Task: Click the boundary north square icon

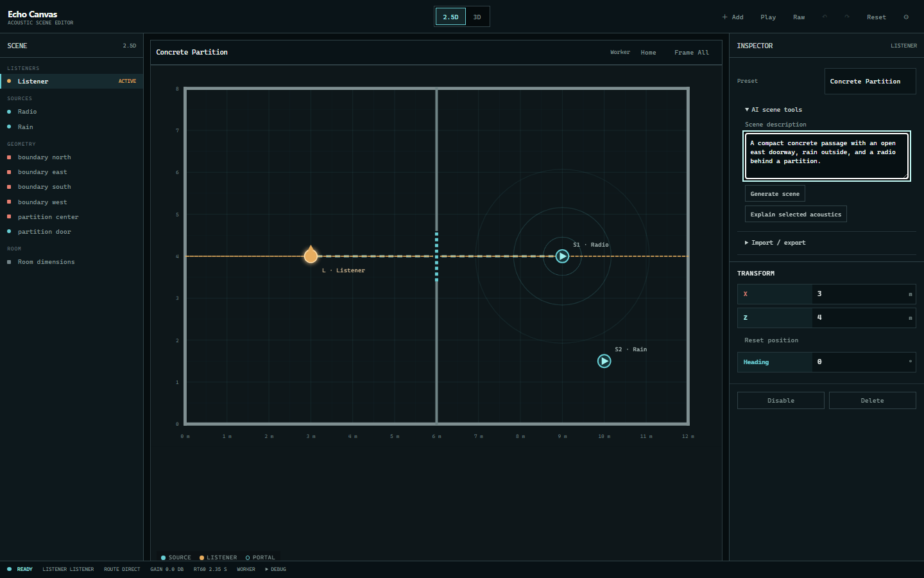Action: (9, 157)
